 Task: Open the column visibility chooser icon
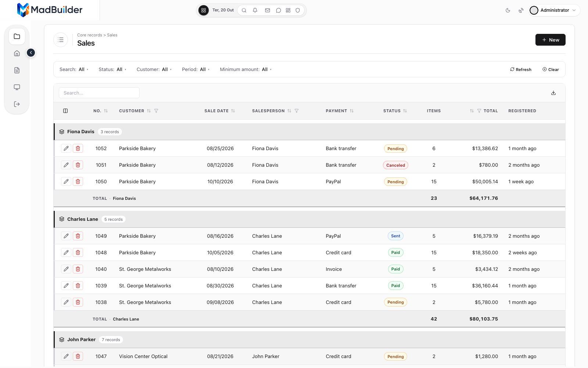(x=65, y=111)
